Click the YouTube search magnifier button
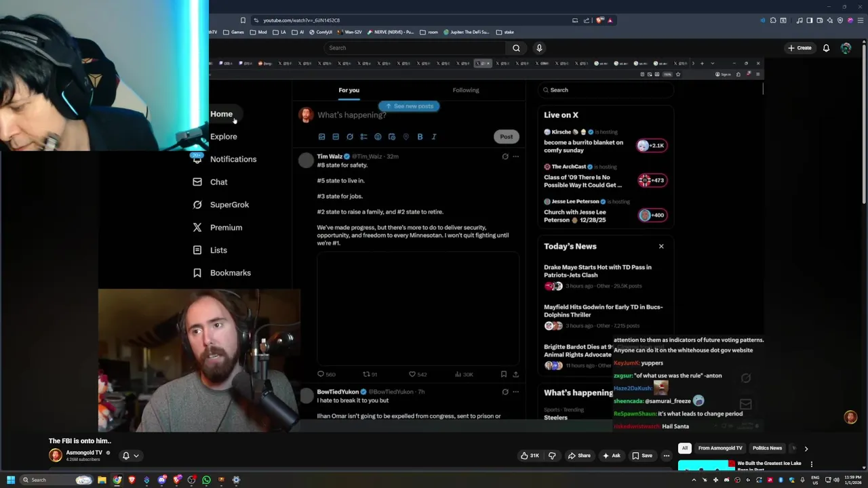This screenshot has height=488, width=868. pos(516,47)
